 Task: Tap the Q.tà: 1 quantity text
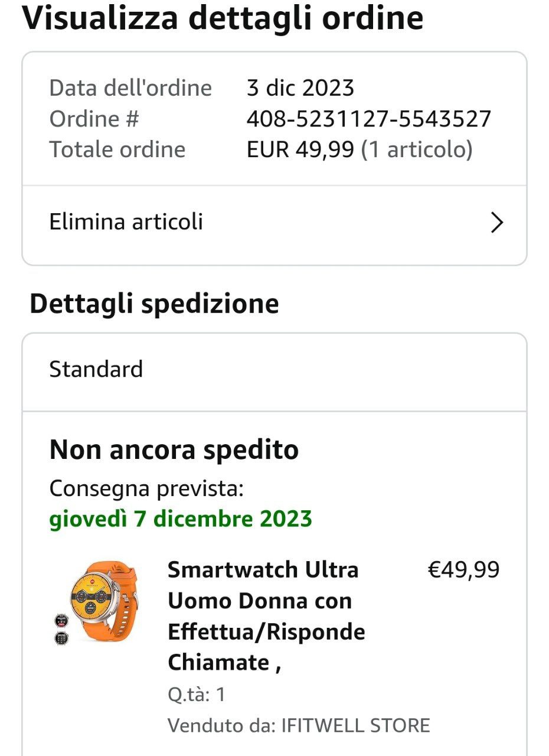click(197, 695)
